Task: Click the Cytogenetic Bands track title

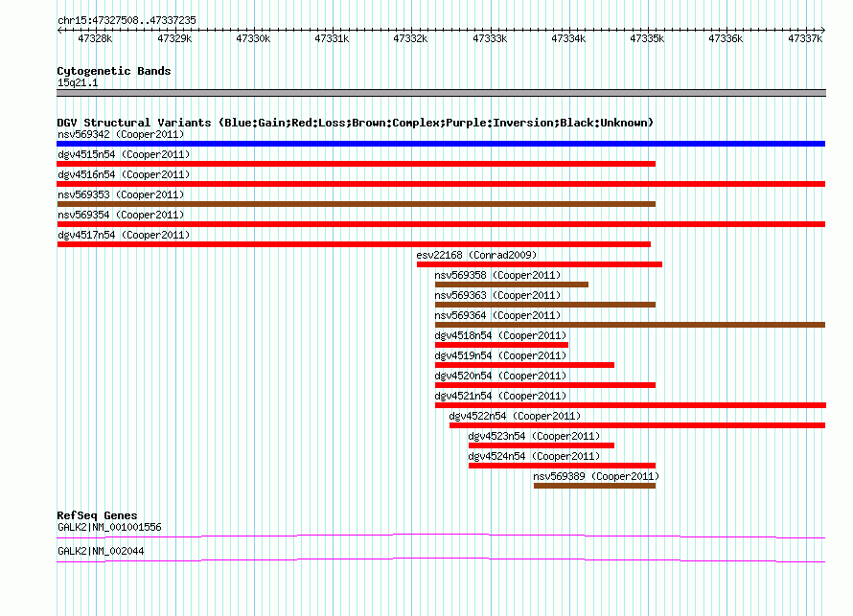Action: tap(114, 71)
